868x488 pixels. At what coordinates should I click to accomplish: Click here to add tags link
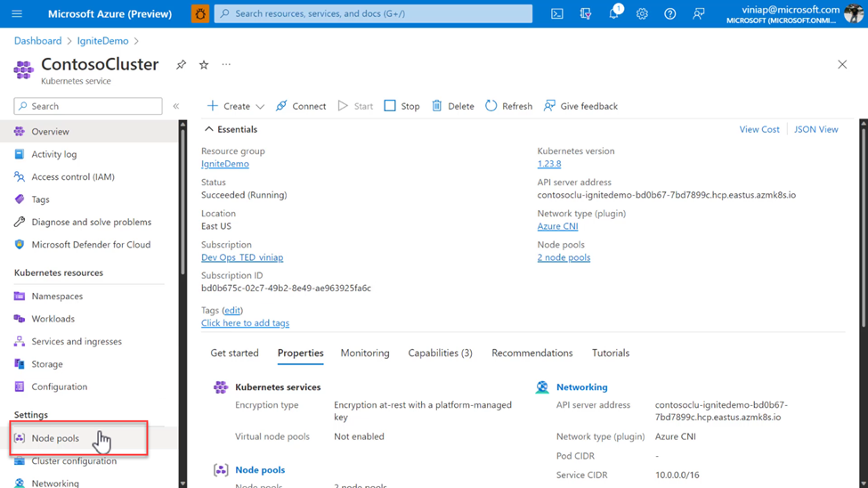tap(245, 323)
